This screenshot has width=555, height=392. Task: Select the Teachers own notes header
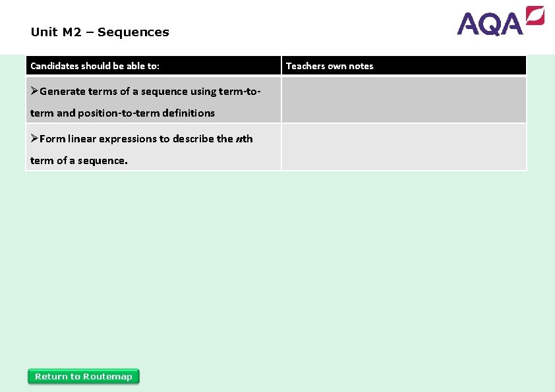point(330,66)
